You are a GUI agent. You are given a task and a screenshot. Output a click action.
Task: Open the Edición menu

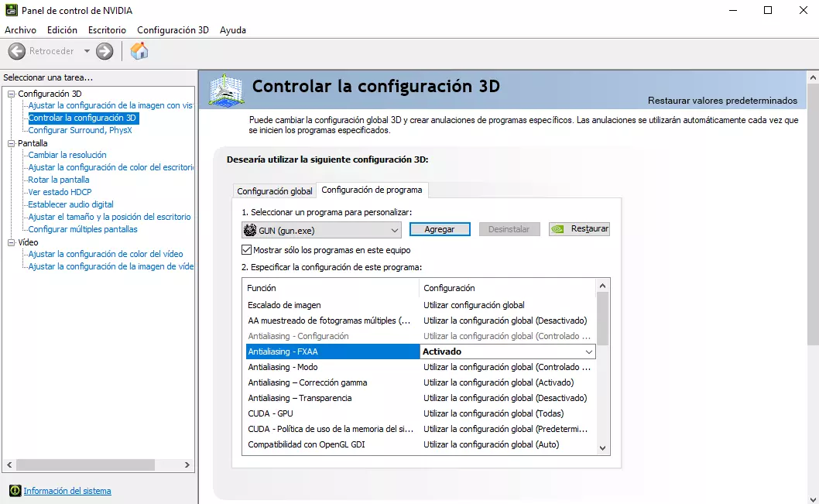[62, 30]
